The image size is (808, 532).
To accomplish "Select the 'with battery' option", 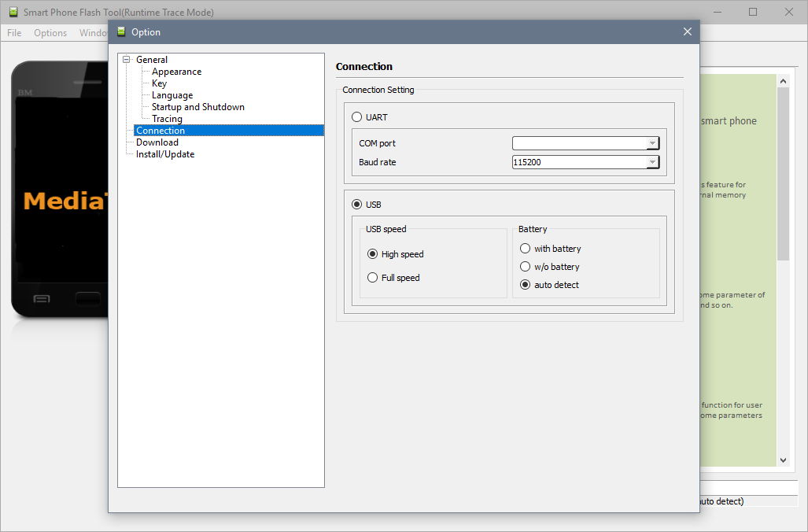I will click(x=526, y=249).
